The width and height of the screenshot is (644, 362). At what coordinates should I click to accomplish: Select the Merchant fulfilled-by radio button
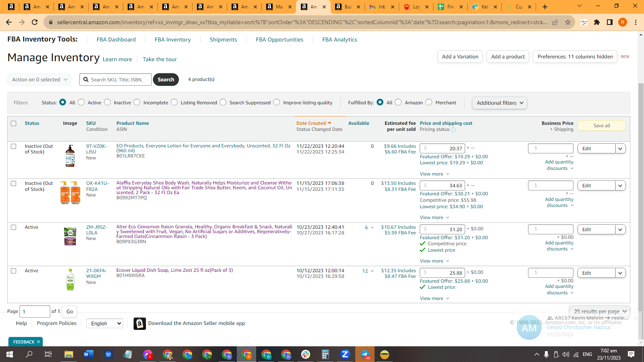pyautogui.click(x=429, y=102)
